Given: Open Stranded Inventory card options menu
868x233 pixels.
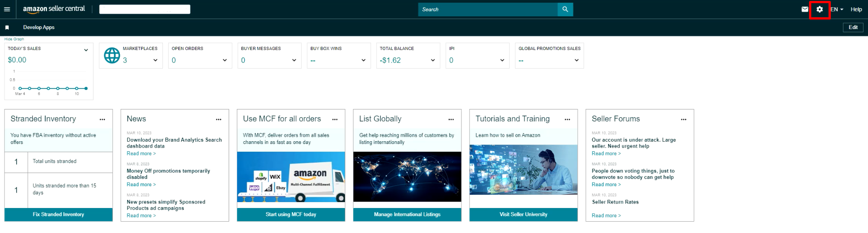Looking at the screenshot, I should [x=102, y=119].
